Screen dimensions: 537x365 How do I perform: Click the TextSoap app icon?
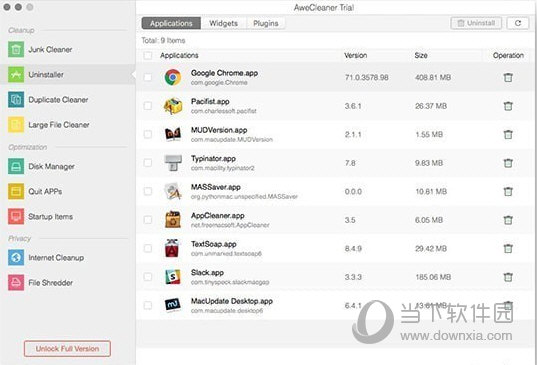point(173,248)
